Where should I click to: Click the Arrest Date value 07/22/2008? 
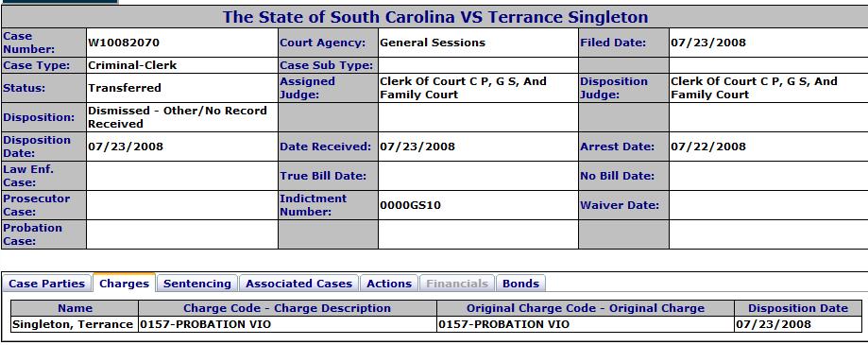[708, 147]
